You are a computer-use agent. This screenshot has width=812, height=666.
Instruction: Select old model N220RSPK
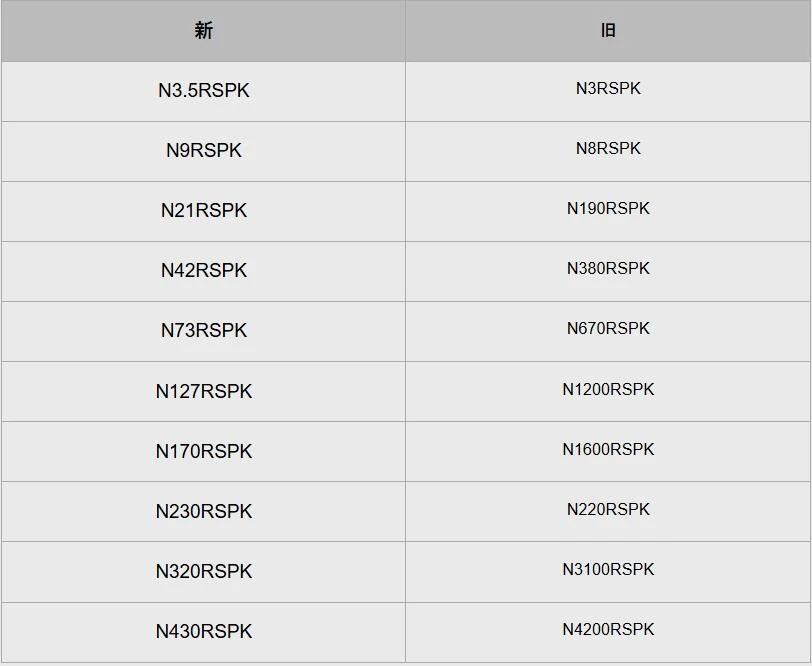608,509
